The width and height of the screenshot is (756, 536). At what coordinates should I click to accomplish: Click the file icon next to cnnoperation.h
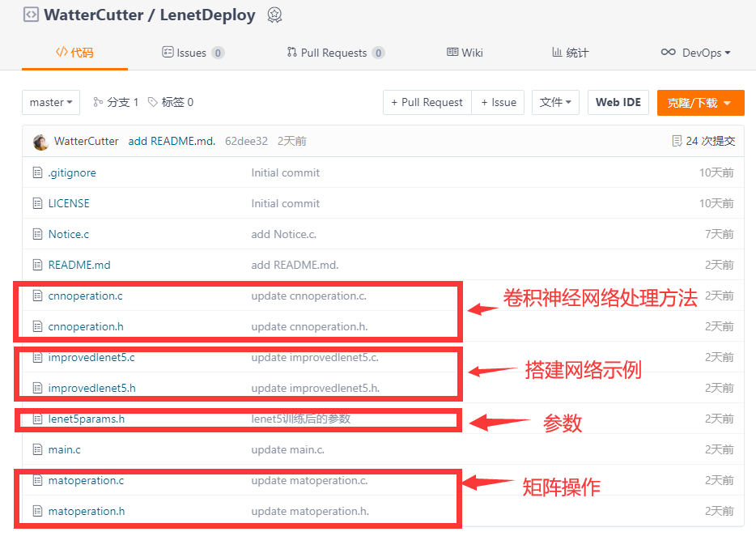[x=37, y=326]
